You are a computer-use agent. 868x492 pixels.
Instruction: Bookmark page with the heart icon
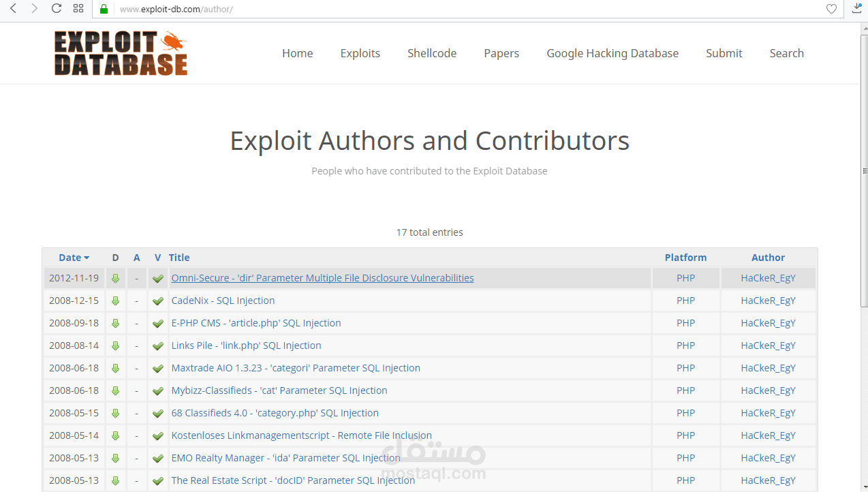(x=831, y=9)
